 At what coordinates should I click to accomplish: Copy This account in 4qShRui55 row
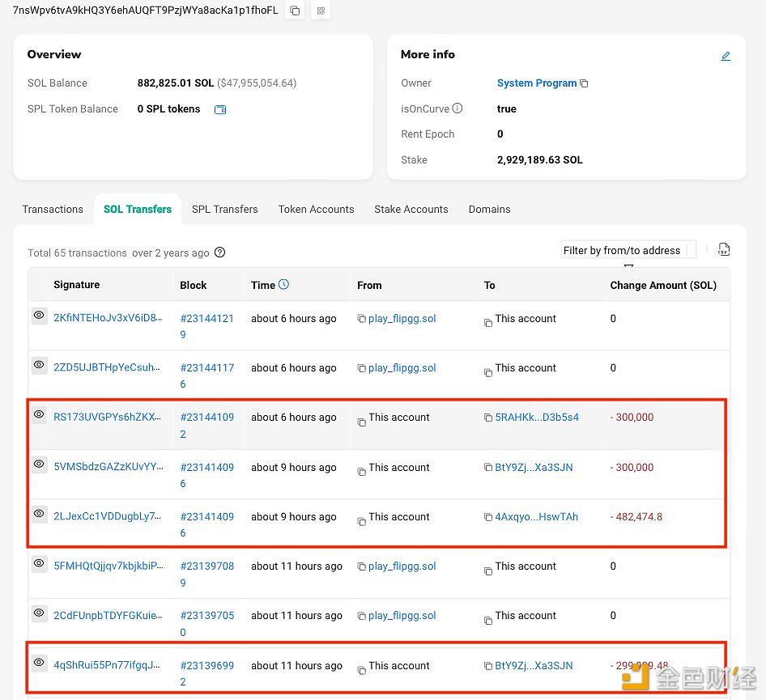click(x=361, y=671)
